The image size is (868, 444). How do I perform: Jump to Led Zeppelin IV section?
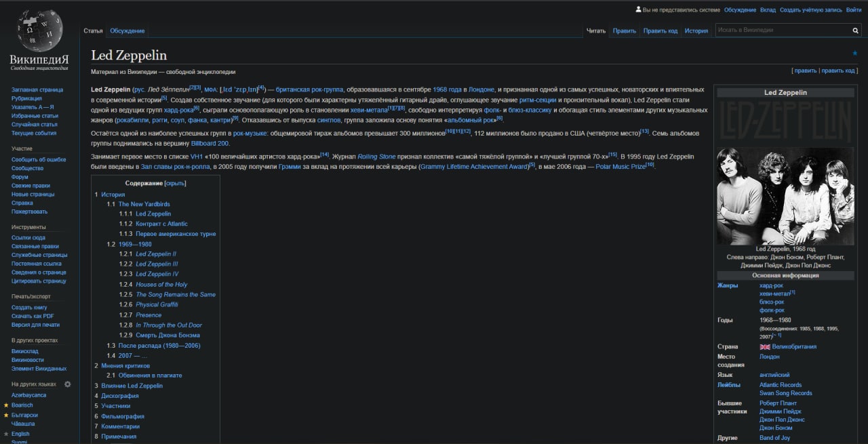[x=157, y=274]
